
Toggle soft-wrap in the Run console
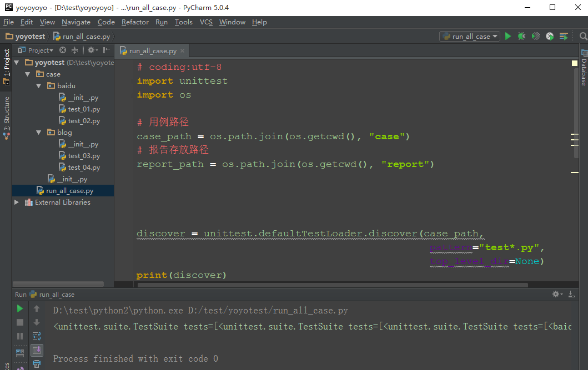[x=37, y=336]
